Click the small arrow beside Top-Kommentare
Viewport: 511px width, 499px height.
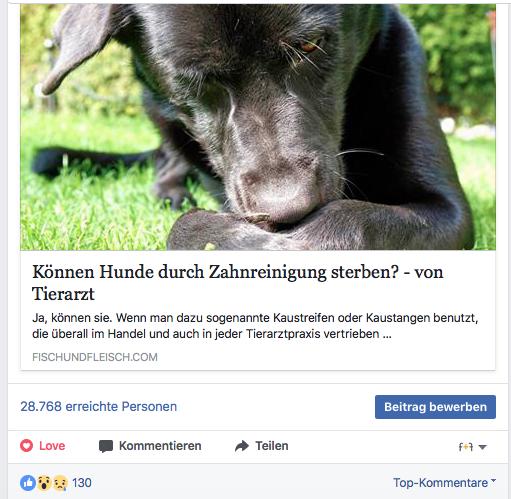tap(493, 481)
